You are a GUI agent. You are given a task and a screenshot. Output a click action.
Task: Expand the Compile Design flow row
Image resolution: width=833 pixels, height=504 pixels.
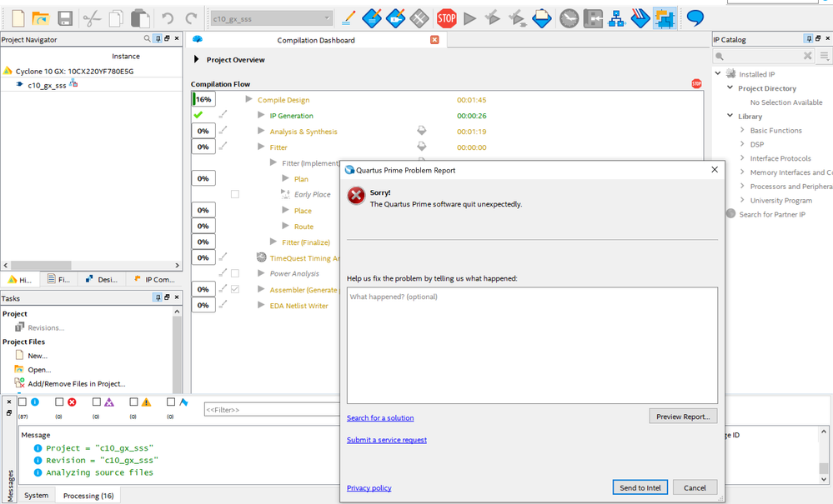[x=248, y=99]
